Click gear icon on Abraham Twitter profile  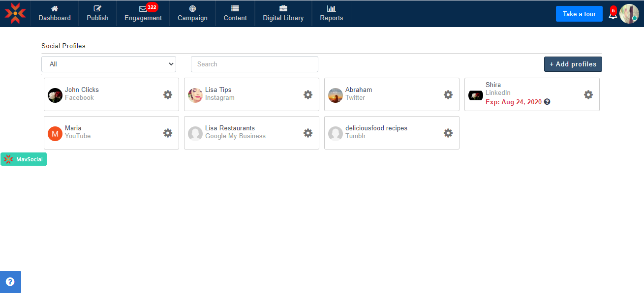[x=448, y=94]
